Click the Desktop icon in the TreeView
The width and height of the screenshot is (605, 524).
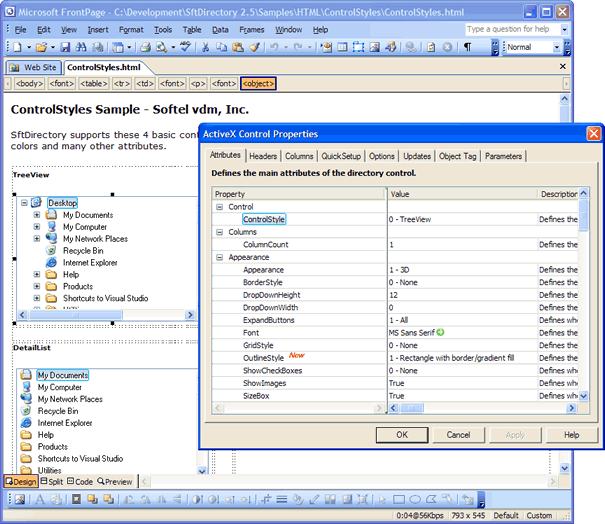(x=36, y=202)
